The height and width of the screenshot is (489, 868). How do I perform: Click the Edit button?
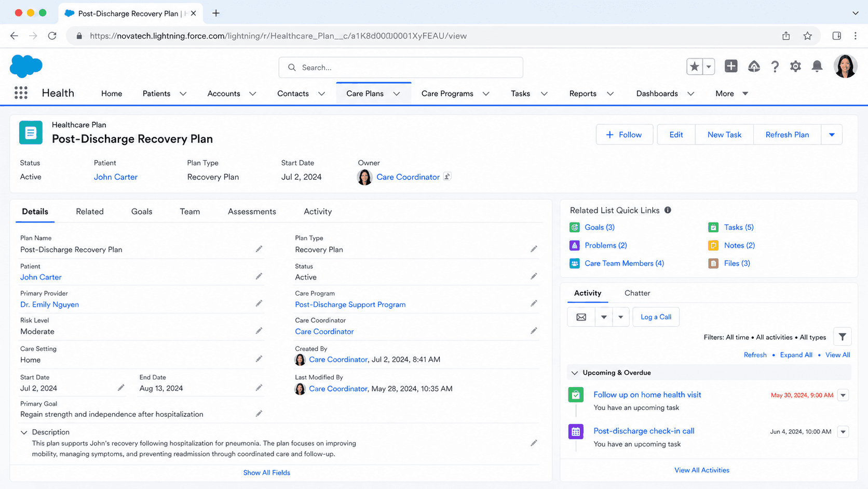[676, 135]
